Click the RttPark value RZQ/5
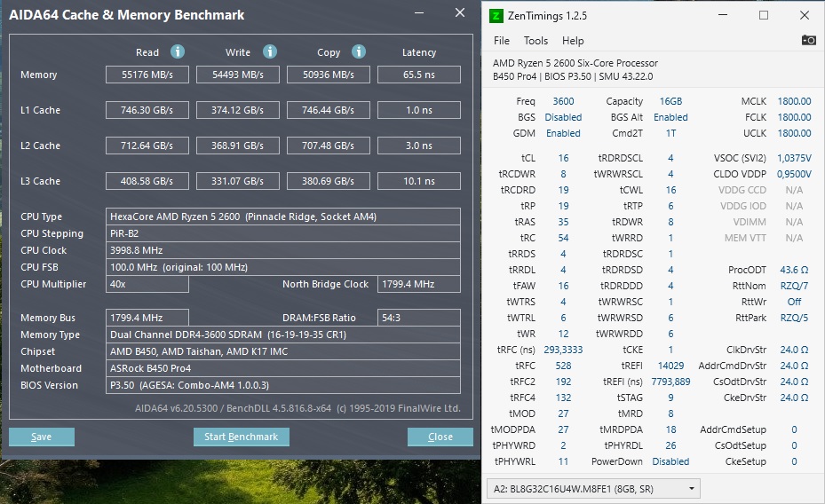The image size is (825, 504). (x=794, y=318)
